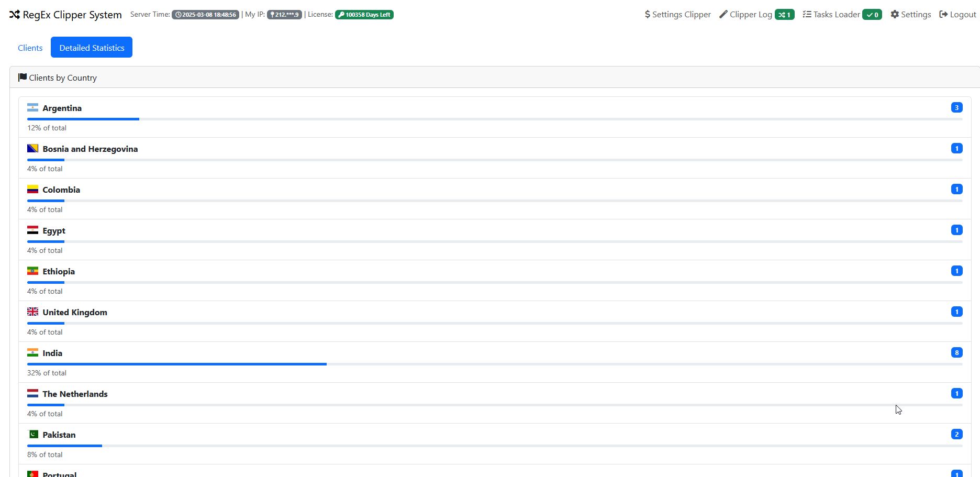The image size is (980, 477).
Task: Click the dollar icon of Settings Clipper
Action: point(648,15)
